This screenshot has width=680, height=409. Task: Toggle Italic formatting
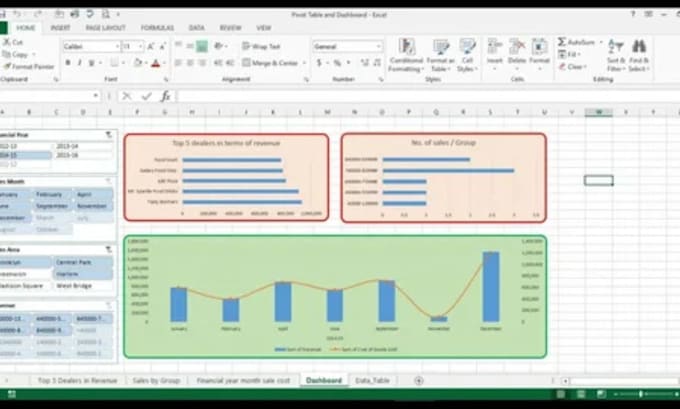[x=79, y=63]
